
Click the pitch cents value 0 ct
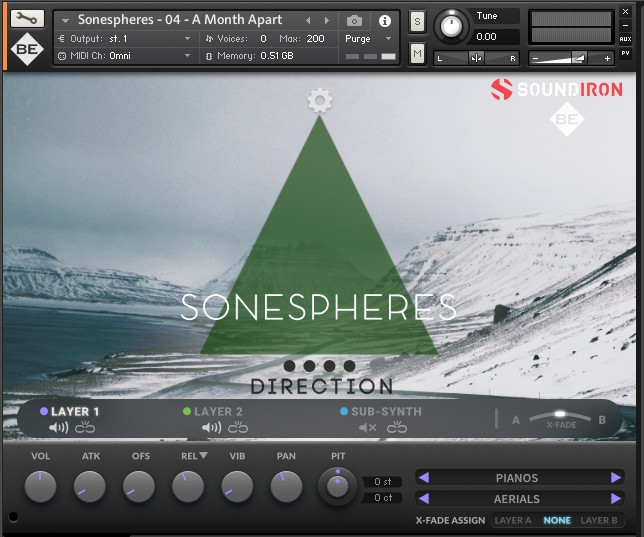(382, 498)
